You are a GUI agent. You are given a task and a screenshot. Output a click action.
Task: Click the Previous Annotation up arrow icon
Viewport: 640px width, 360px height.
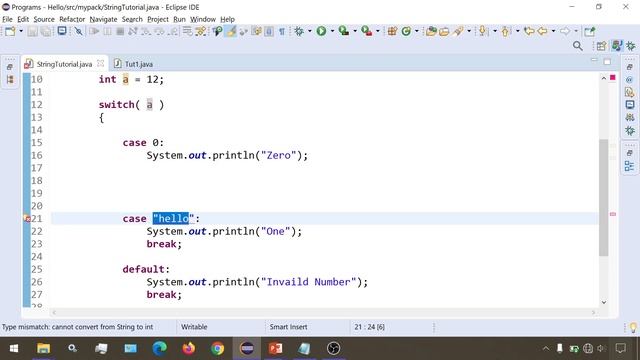coord(506,31)
